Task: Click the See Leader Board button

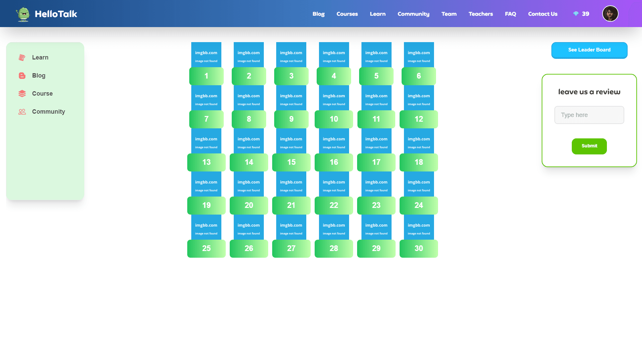Action: tap(589, 50)
